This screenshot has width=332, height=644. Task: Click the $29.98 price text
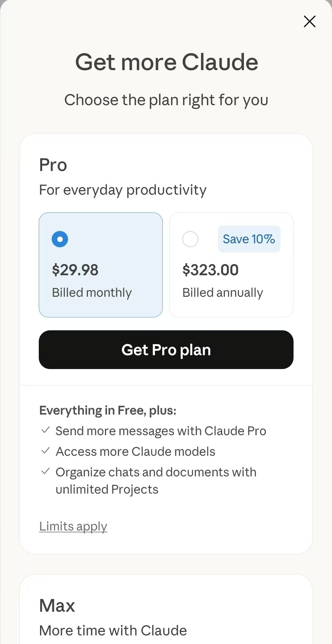(75, 270)
